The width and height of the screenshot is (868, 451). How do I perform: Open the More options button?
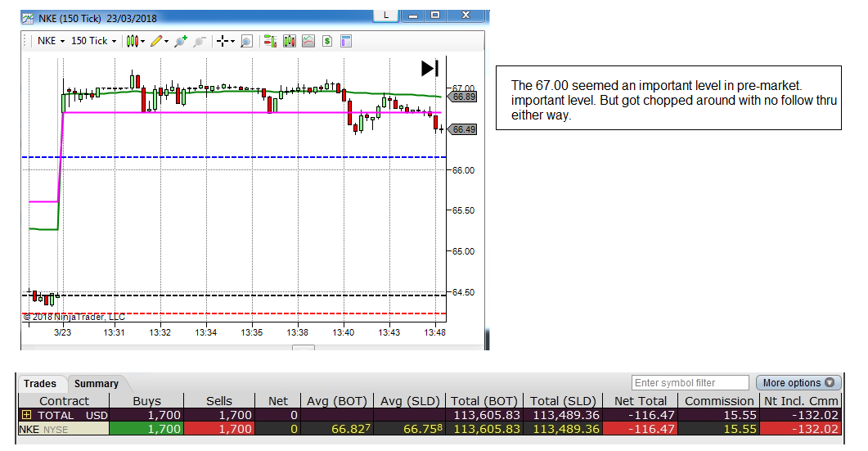click(798, 383)
